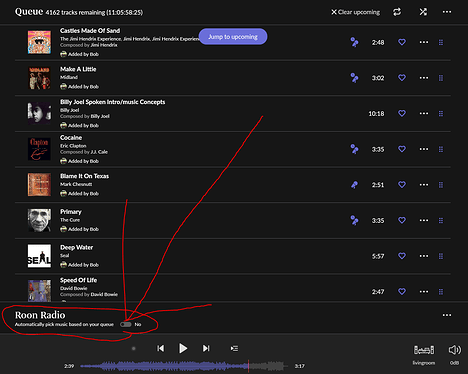Open more options for Cocaine

pos(424,149)
